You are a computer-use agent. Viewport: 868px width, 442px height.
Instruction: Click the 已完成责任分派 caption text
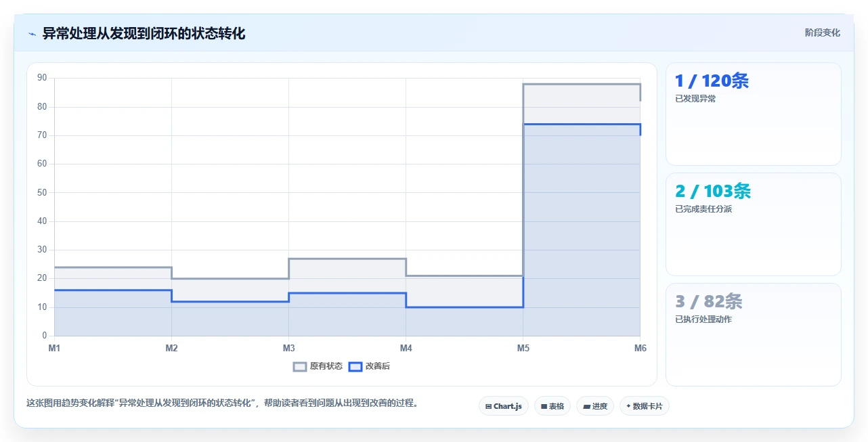click(x=703, y=209)
